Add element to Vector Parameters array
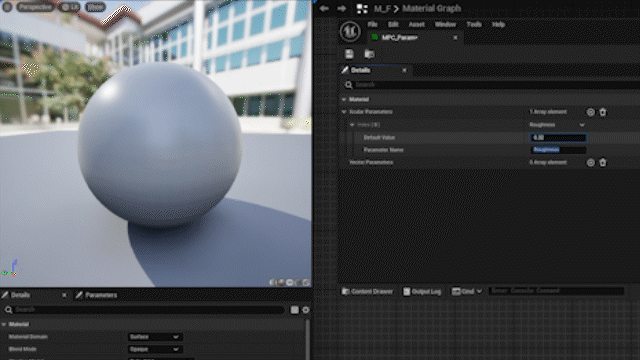 (x=590, y=162)
